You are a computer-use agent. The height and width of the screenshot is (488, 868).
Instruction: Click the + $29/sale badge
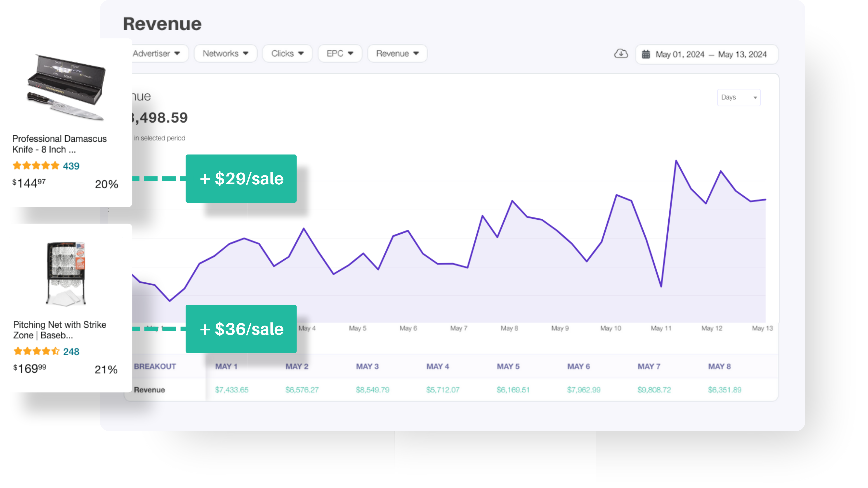pos(241,178)
